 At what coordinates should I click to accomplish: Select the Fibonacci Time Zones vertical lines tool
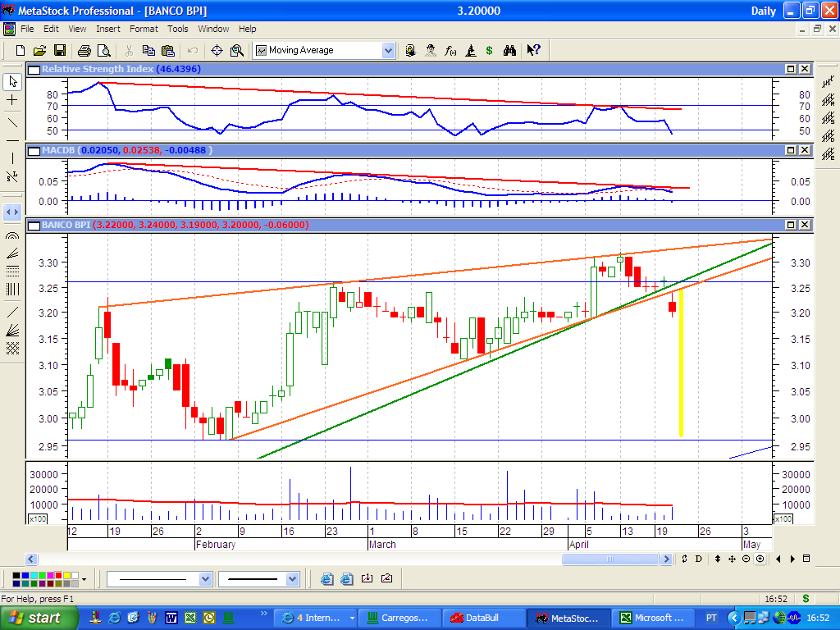pyautogui.click(x=12, y=290)
